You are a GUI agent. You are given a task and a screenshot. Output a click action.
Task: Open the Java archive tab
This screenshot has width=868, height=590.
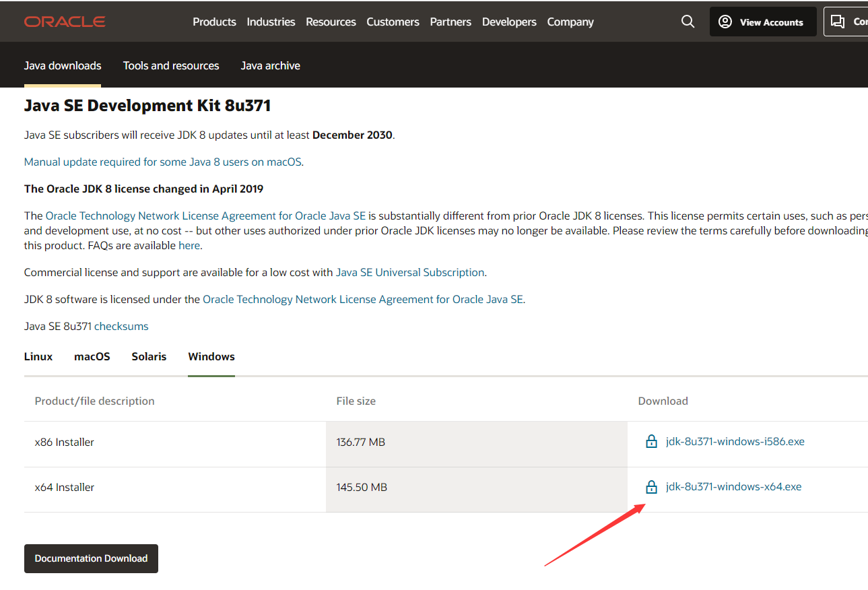tap(271, 65)
